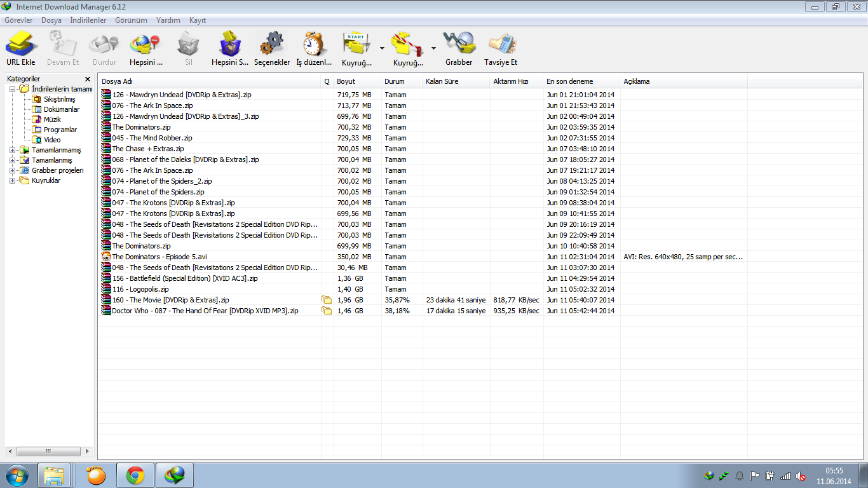Open the Kayıt menu
The height and width of the screenshot is (488, 868).
(x=198, y=20)
